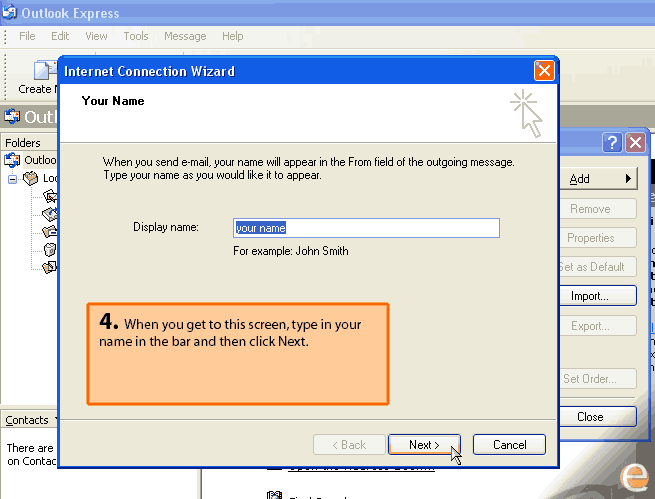Open the File menu
This screenshot has width=655, height=499.
pyautogui.click(x=27, y=36)
